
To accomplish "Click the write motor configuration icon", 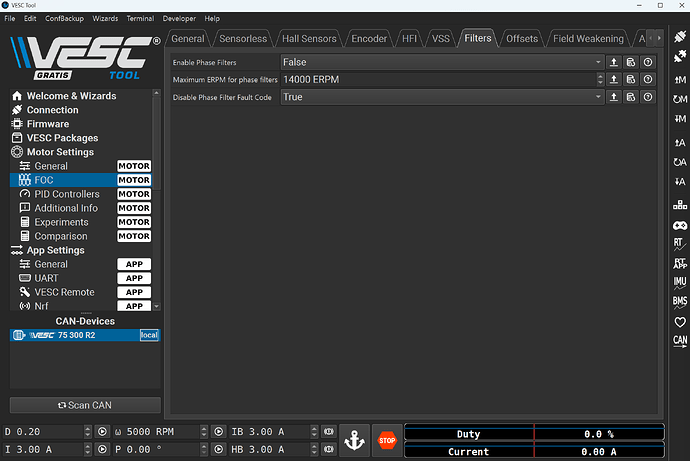I will point(680,119).
